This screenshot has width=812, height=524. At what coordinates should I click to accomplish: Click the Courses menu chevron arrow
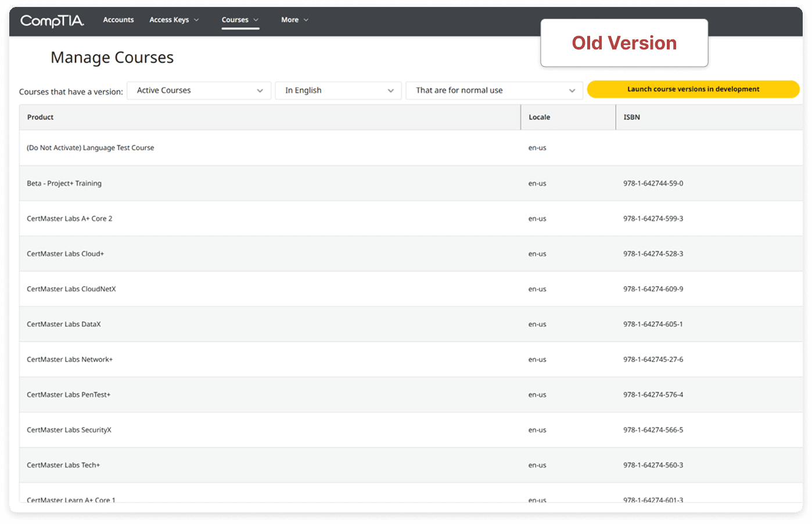point(256,20)
